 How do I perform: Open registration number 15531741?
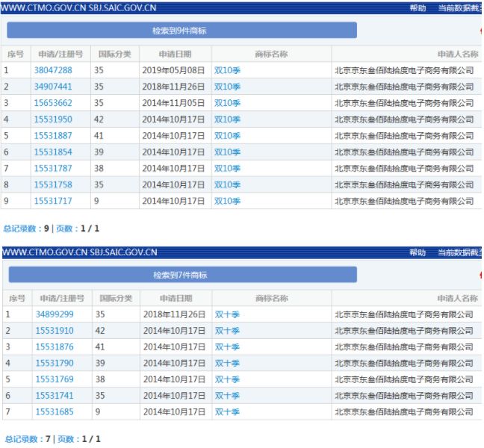pyautogui.click(x=55, y=396)
